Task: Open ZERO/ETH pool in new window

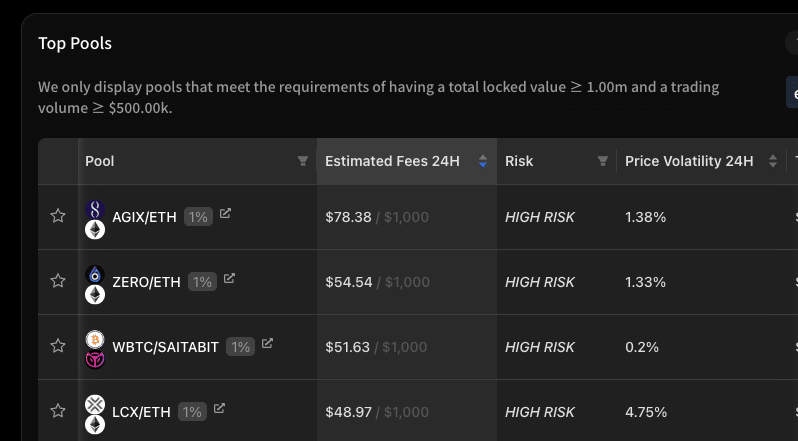Action: 229,279
